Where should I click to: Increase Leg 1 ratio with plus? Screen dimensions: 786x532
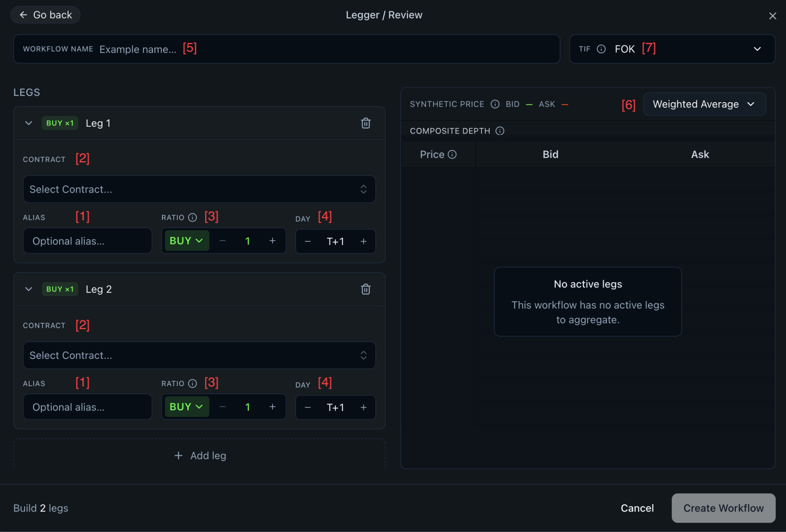[272, 241]
